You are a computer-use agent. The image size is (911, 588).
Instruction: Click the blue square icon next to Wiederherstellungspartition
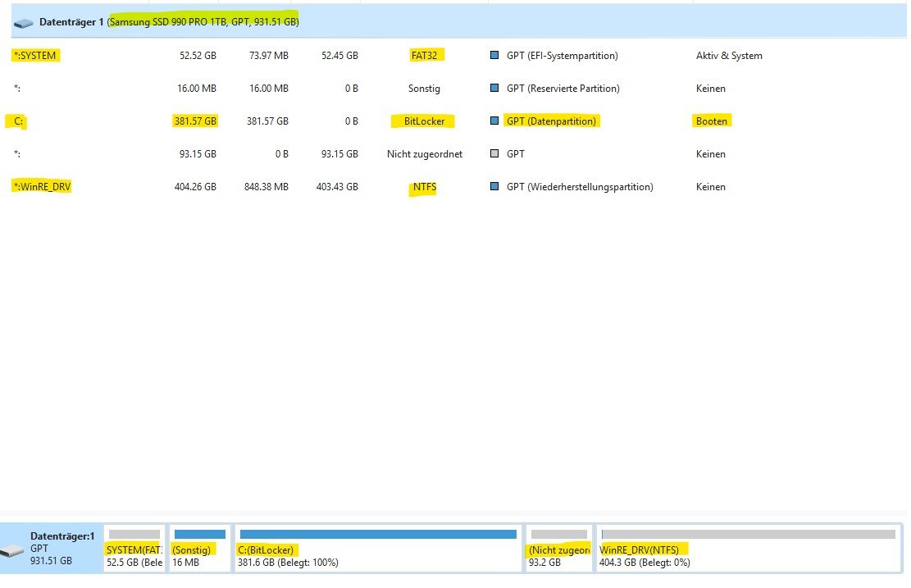(494, 186)
